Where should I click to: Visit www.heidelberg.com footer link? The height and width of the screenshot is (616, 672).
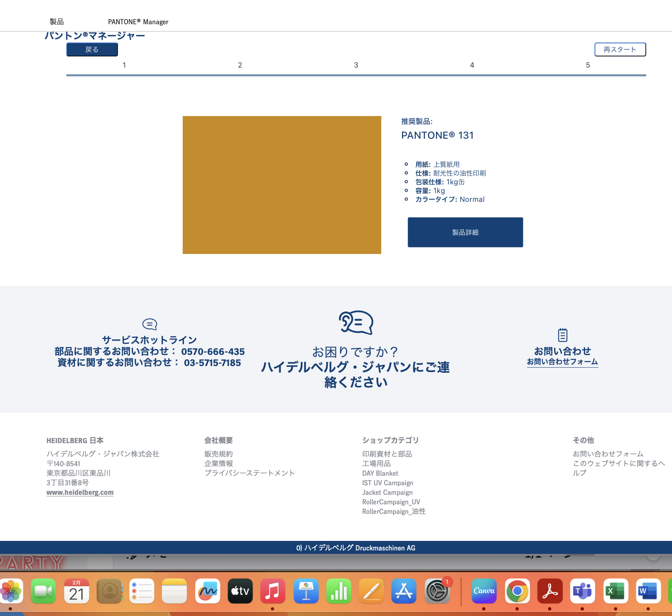tap(80, 492)
